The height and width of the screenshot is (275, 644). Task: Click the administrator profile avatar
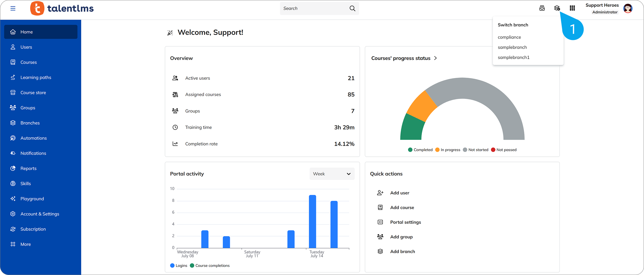[x=628, y=8]
